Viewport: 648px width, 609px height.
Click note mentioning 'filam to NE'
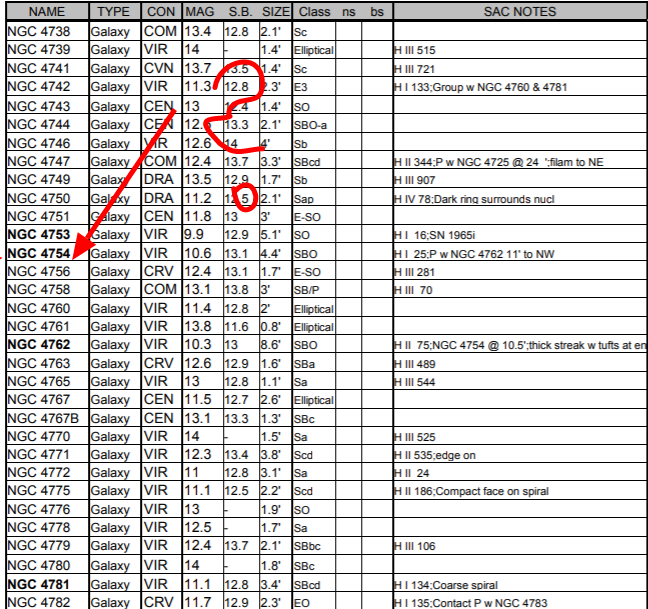click(x=499, y=162)
